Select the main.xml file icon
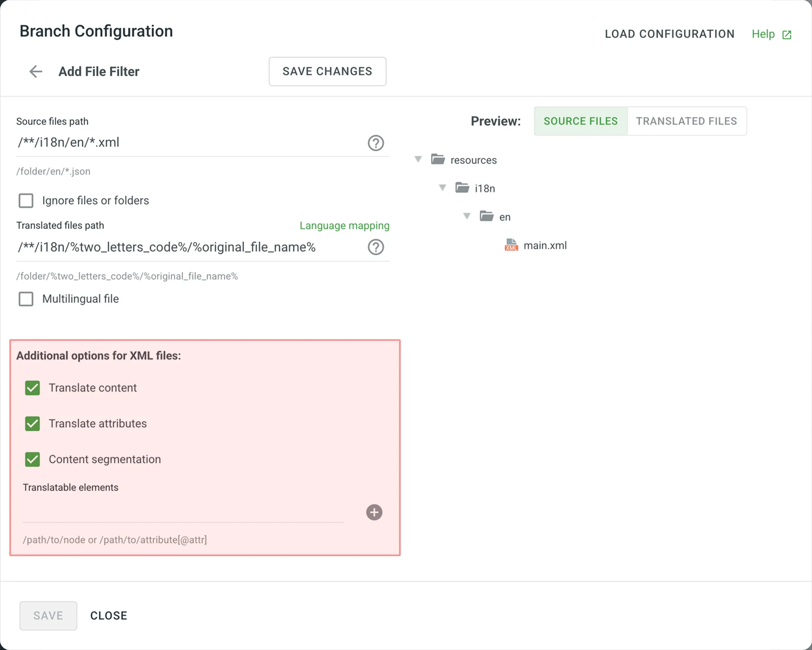 point(511,245)
